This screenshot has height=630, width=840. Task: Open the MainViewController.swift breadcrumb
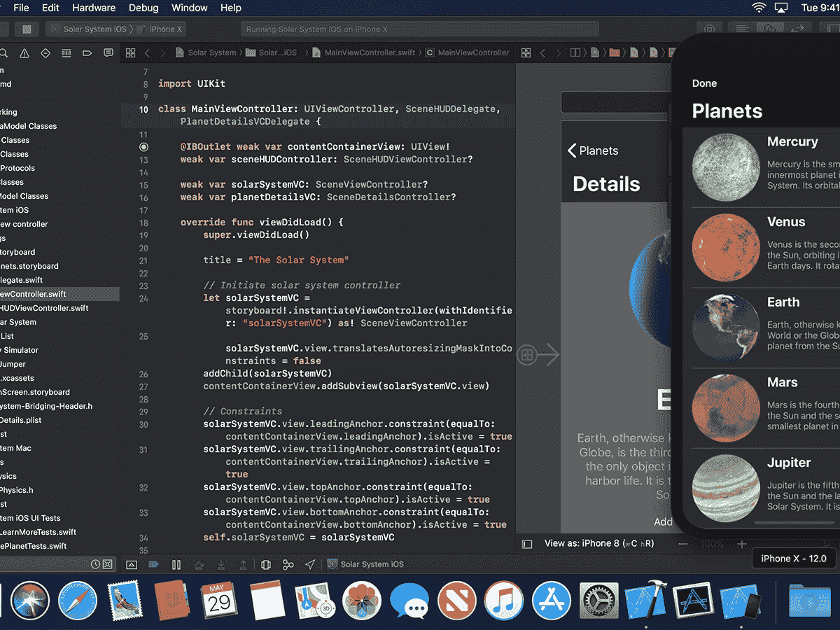[x=364, y=52]
